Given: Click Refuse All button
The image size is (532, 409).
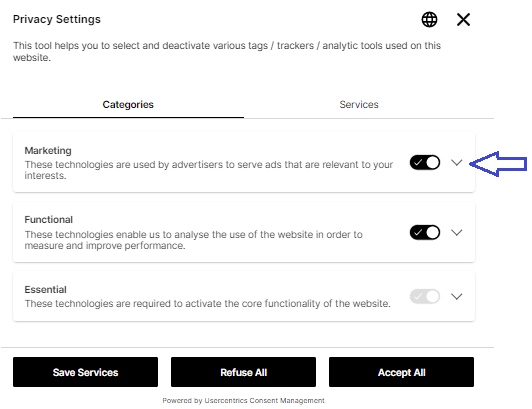Looking at the screenshot, I should point(244,372).
